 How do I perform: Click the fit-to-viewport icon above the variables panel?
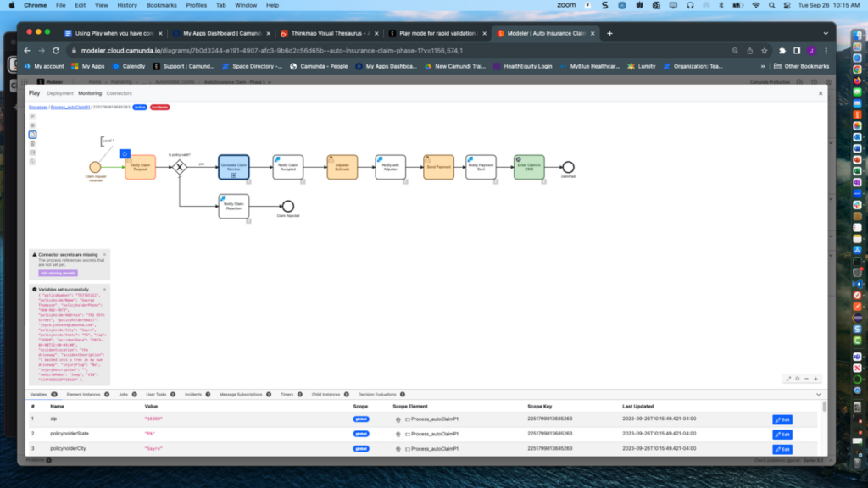tap(788, 379)
